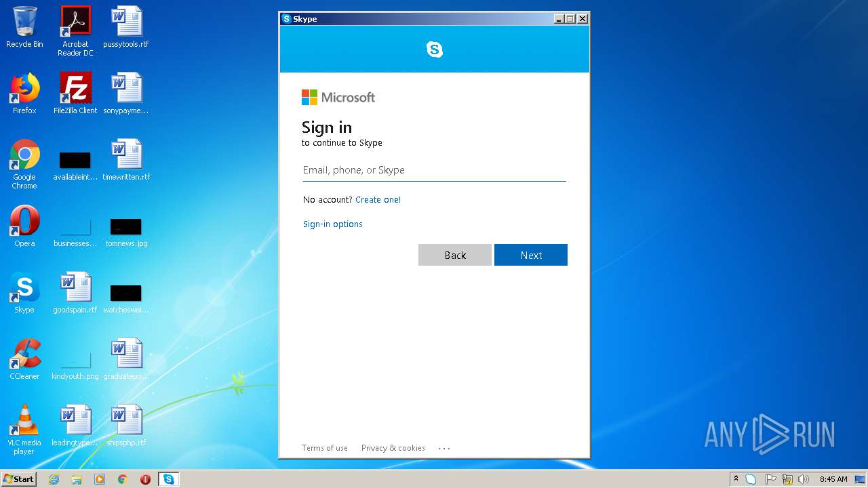The width and height of the screenshot is (868, 488).
Task: Click the network tray icon
Action: point(787,479)
